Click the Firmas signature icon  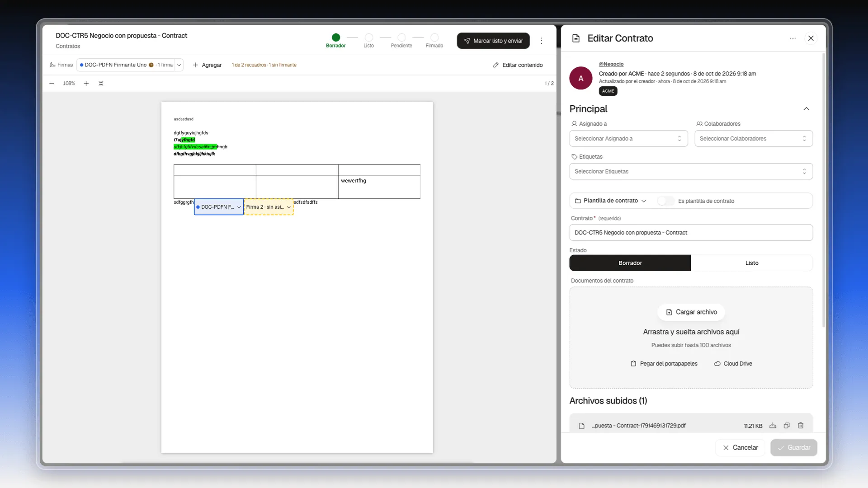pos(52,65)
